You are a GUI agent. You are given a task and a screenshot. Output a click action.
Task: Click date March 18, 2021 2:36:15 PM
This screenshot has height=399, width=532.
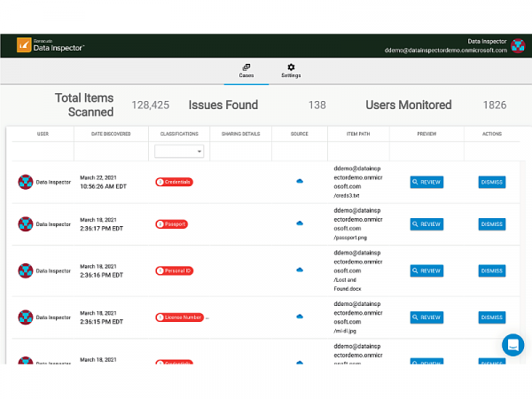tap(101, 317)
